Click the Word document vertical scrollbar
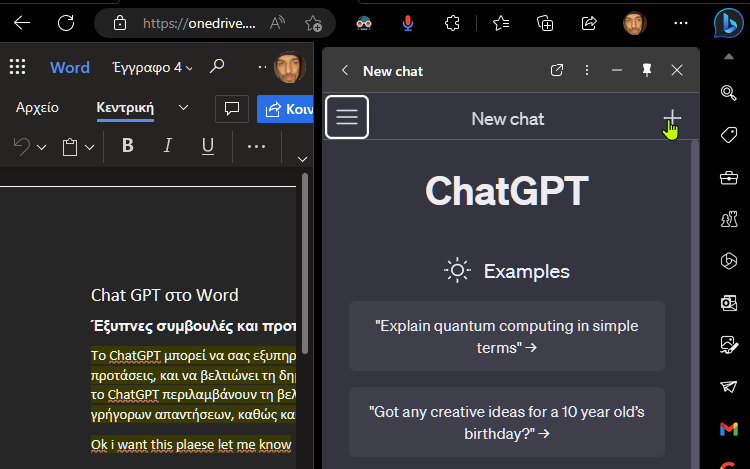Screen dimensions: 750x469 (305, 263)
